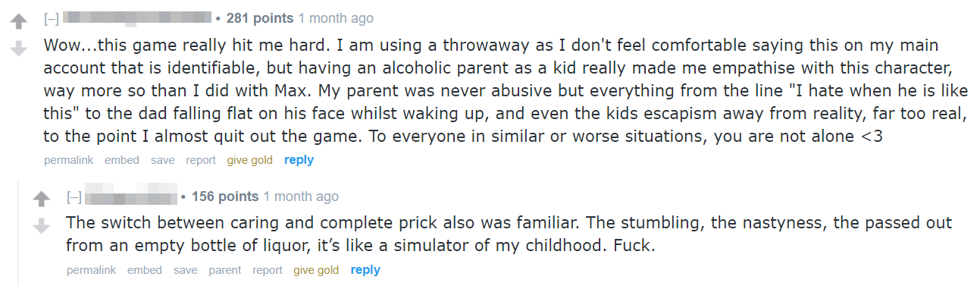Downvote the 156 points reply comment

click(x=42, y=227)
